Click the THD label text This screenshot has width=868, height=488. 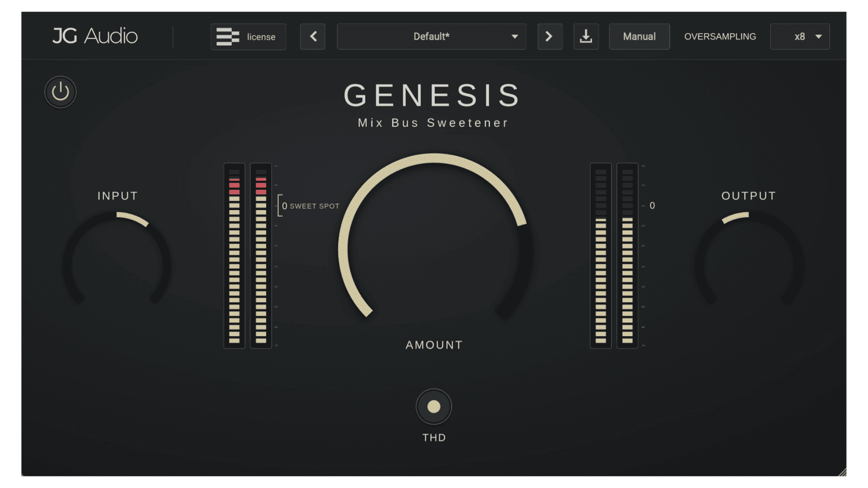tap(434, 438)
